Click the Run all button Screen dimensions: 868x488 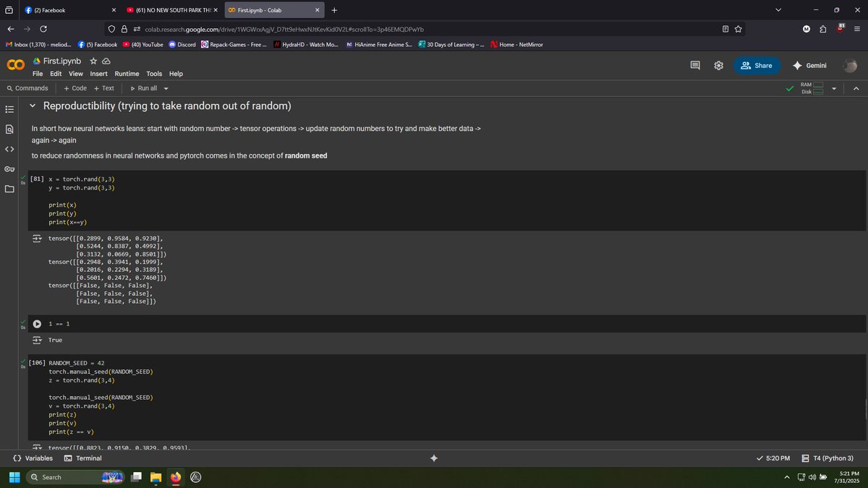pos(143,88)
